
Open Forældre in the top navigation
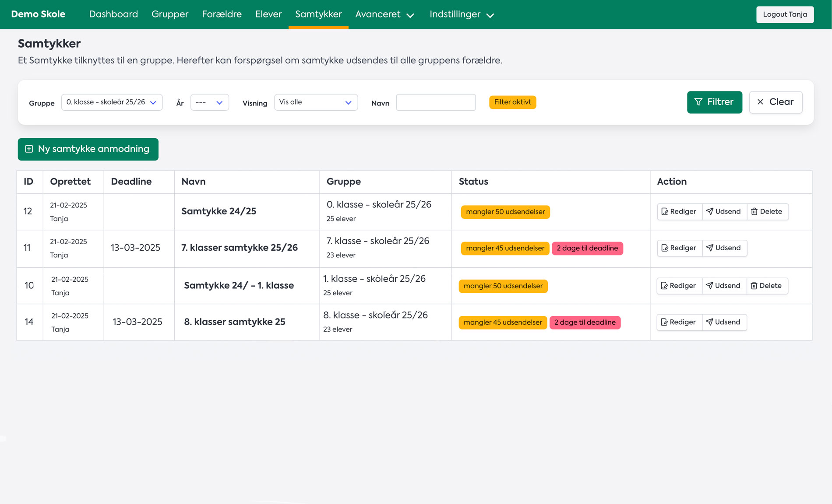click(x=222, y=14)
